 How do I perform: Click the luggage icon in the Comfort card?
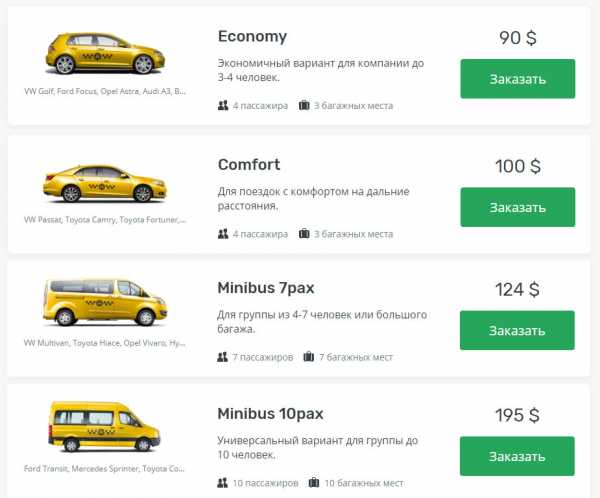click(304, 234)
